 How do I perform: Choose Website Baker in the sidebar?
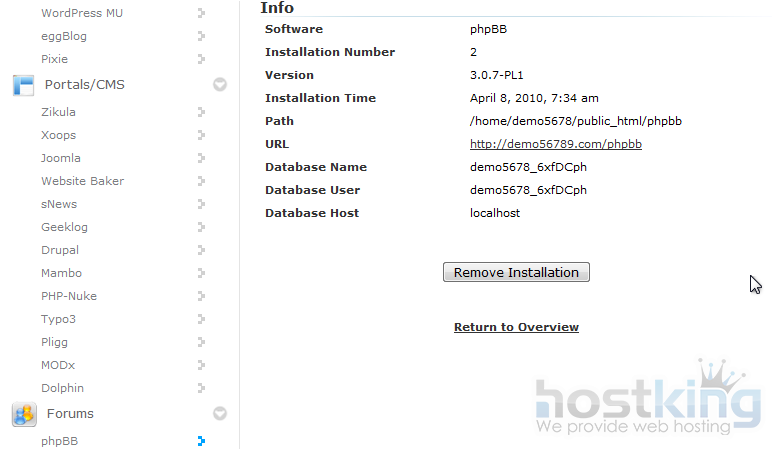click(82, 181)
